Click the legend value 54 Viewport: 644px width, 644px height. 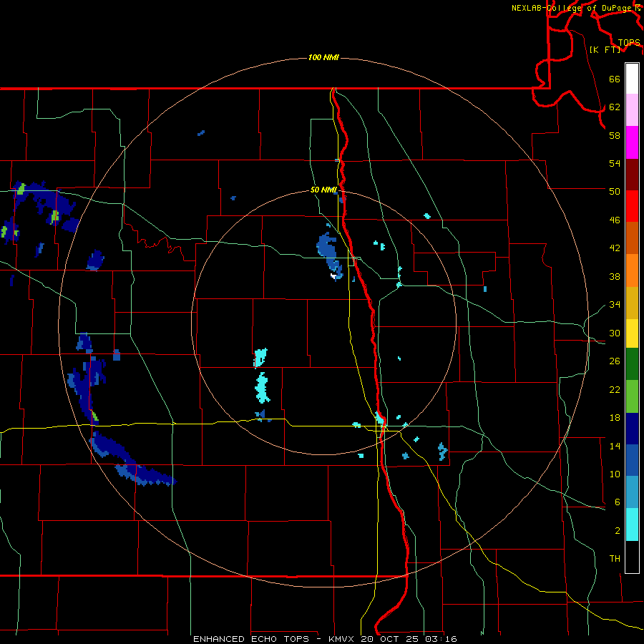615,163
